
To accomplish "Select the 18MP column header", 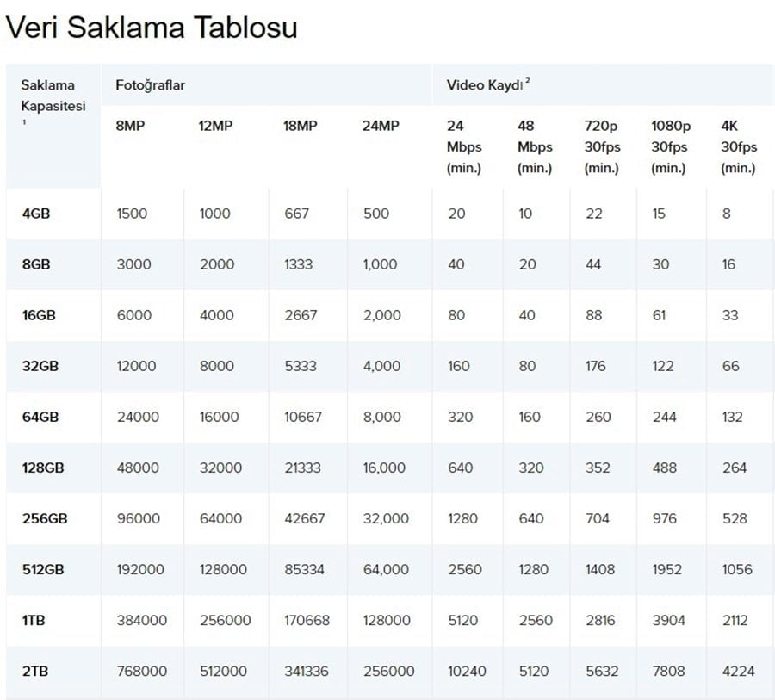I will 300,126.
